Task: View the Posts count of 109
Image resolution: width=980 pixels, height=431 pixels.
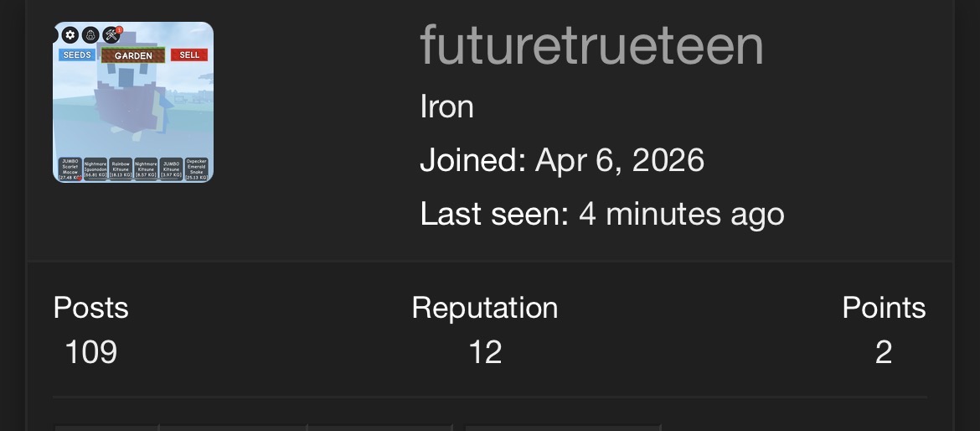Action: (90, 351)
